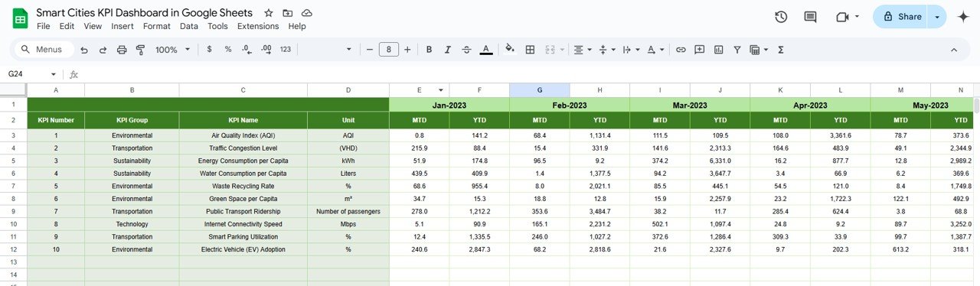Open the File menu
This screenshot has width=980, height=286.
44,26
